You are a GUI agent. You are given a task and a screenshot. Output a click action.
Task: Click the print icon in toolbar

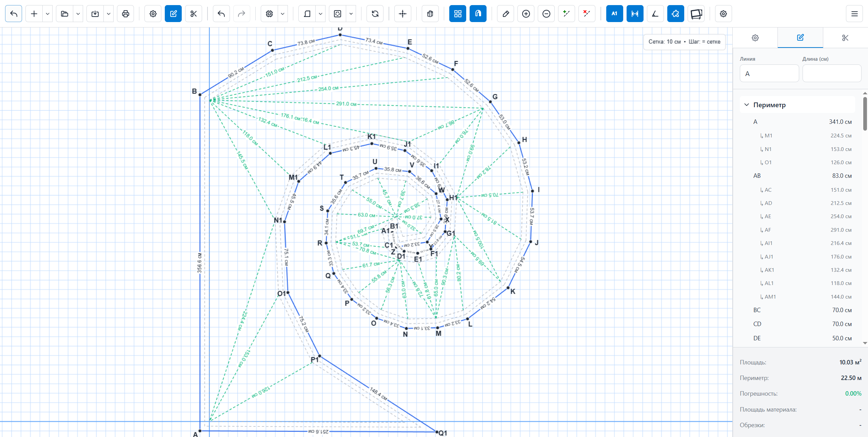click(x=125, y=14)
